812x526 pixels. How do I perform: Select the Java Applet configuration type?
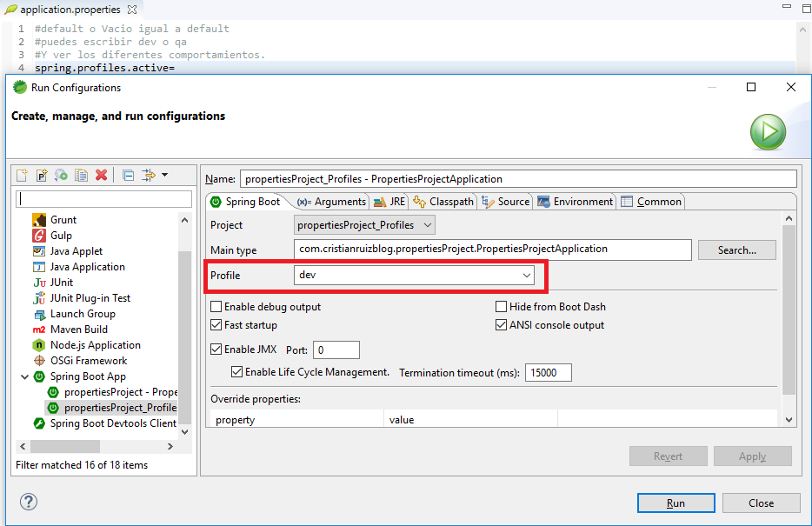click(x=67, y=251)
